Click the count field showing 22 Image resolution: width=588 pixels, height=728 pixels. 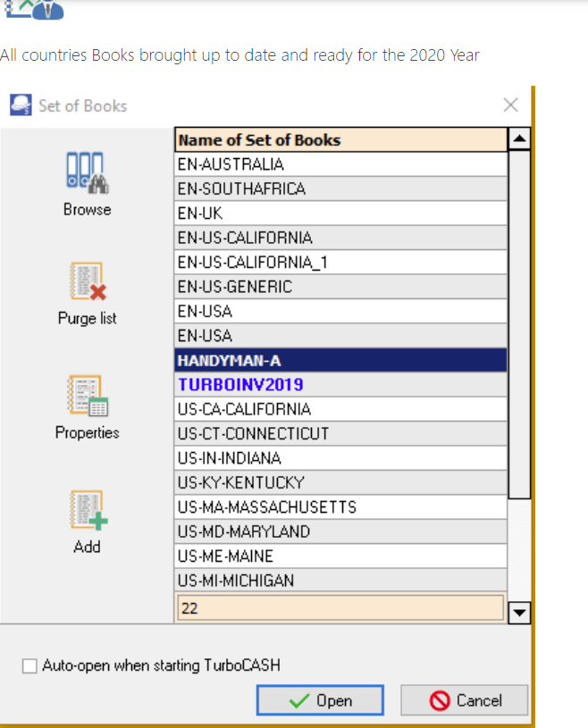(x=340, y=607)
